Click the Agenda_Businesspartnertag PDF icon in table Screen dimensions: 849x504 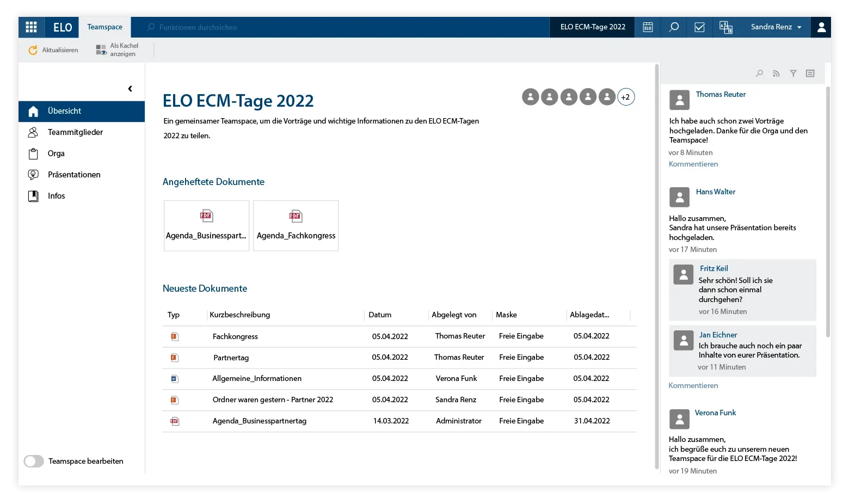174,421
